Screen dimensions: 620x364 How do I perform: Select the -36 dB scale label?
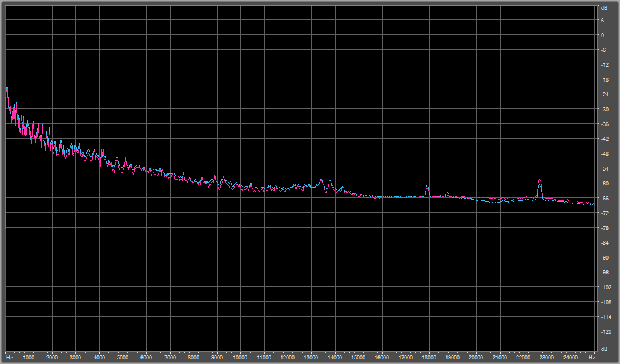coord(605,124)
